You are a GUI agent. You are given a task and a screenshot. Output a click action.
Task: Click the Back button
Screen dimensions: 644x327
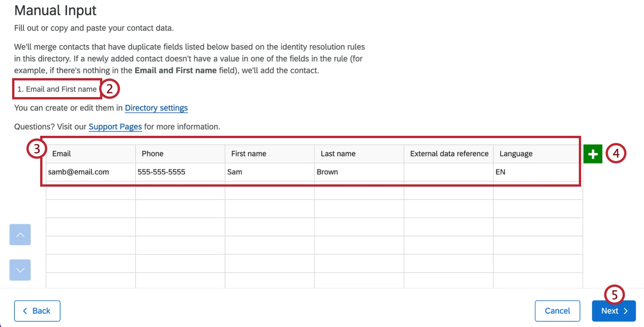click(x=37, y=311)
